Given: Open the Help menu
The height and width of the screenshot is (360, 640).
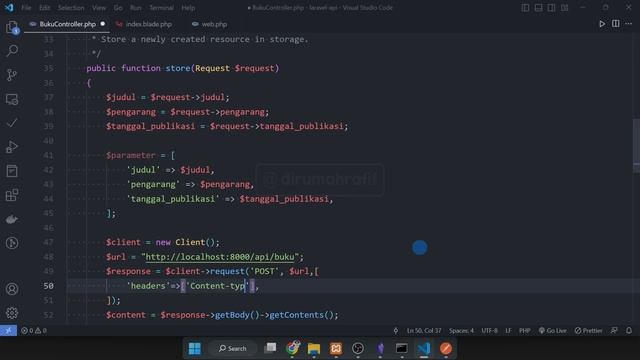Looking at the screenshot, I should pos(188,8).
